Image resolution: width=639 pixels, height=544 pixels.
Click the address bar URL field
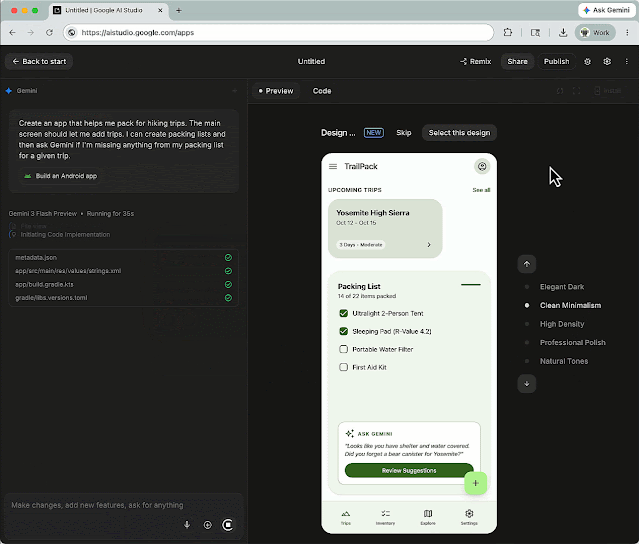pyautogui.click(x=278, y=32)
